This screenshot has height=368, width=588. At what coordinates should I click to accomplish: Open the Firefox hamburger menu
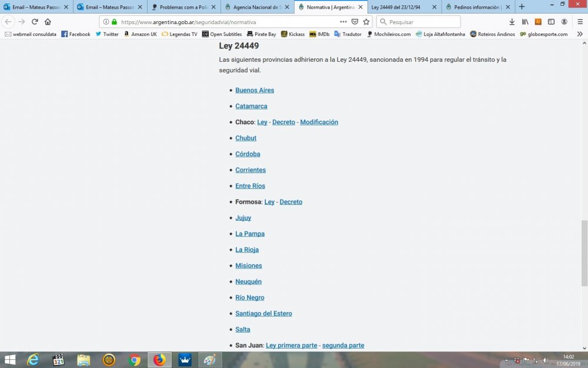click(x=580, y=22)
